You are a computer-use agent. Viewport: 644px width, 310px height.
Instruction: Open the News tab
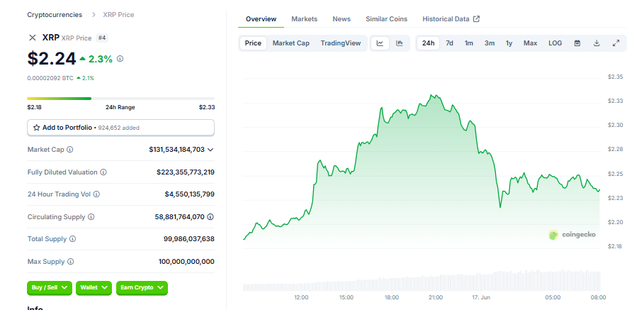point(341,19)
